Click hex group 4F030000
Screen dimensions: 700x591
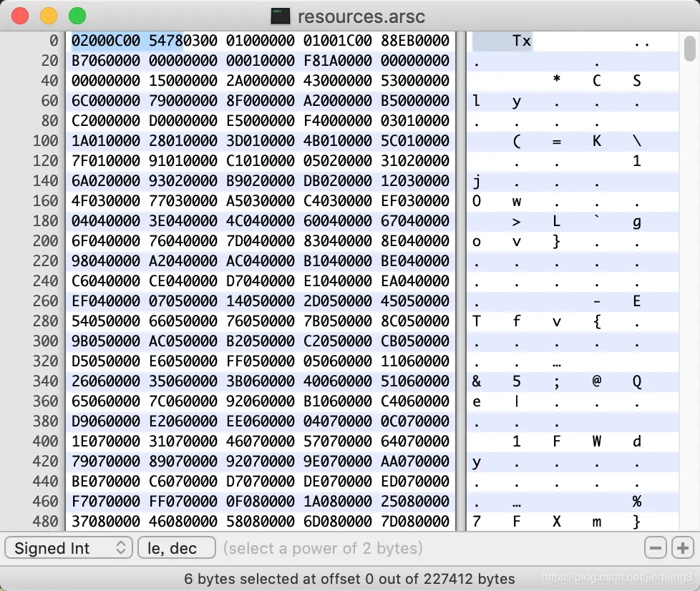point(106,201)
